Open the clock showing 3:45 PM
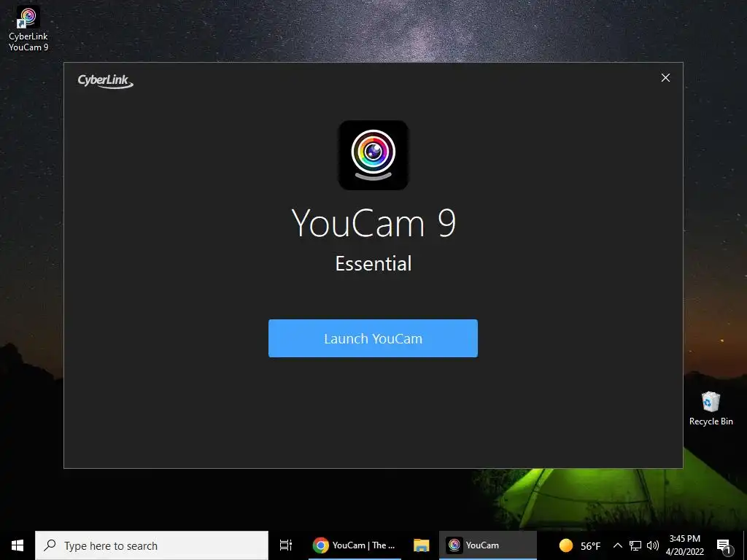Screen dimensions: 747x560 click(x=684, y=545)
